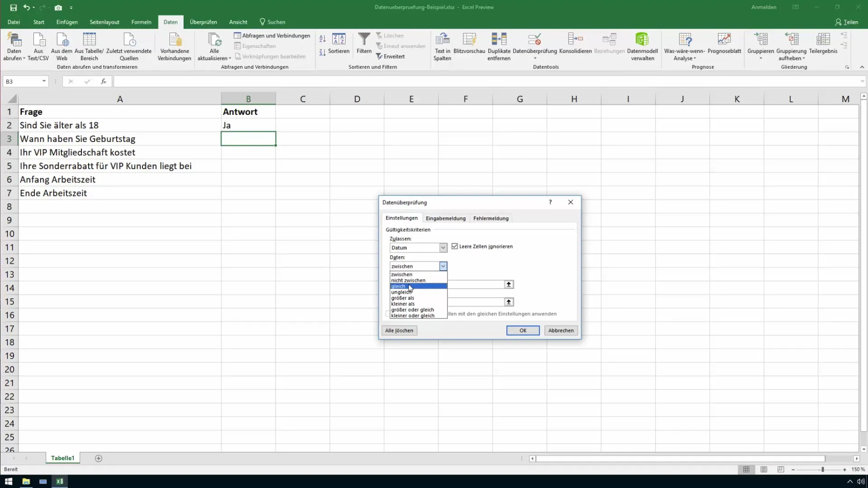Click Konsolidieren icon
868x488 pixels.
click(576, 43)
